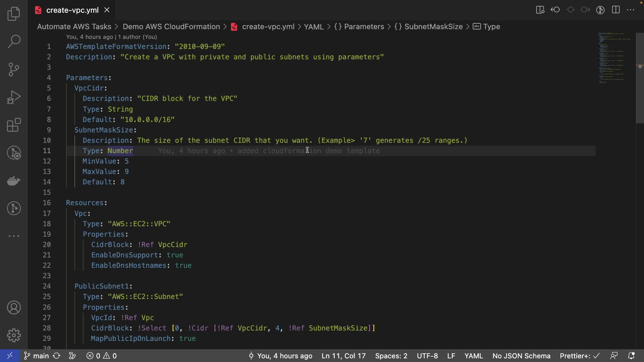Change language mode from YAML

coord(473,356)
